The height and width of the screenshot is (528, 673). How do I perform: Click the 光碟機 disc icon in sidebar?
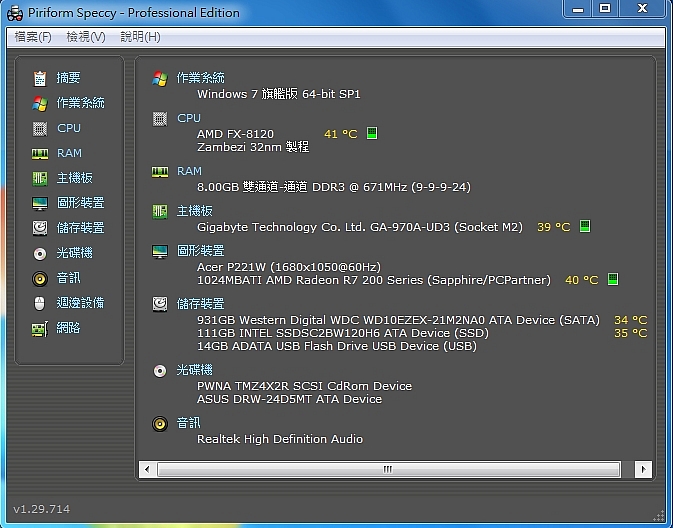coord(40,253)
